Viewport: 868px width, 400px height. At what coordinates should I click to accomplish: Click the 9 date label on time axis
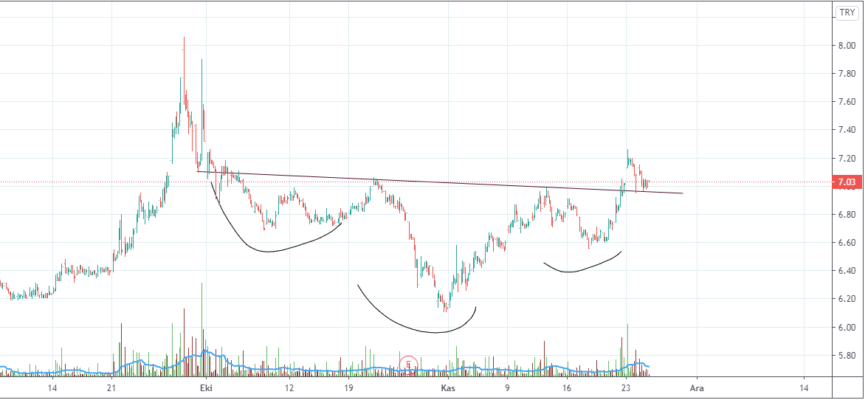(507, 388)
